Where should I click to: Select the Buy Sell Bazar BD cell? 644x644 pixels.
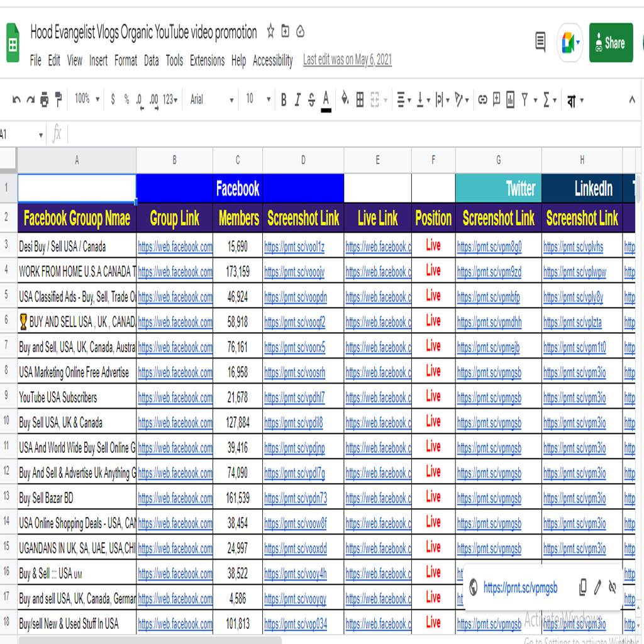click(77, 497)
